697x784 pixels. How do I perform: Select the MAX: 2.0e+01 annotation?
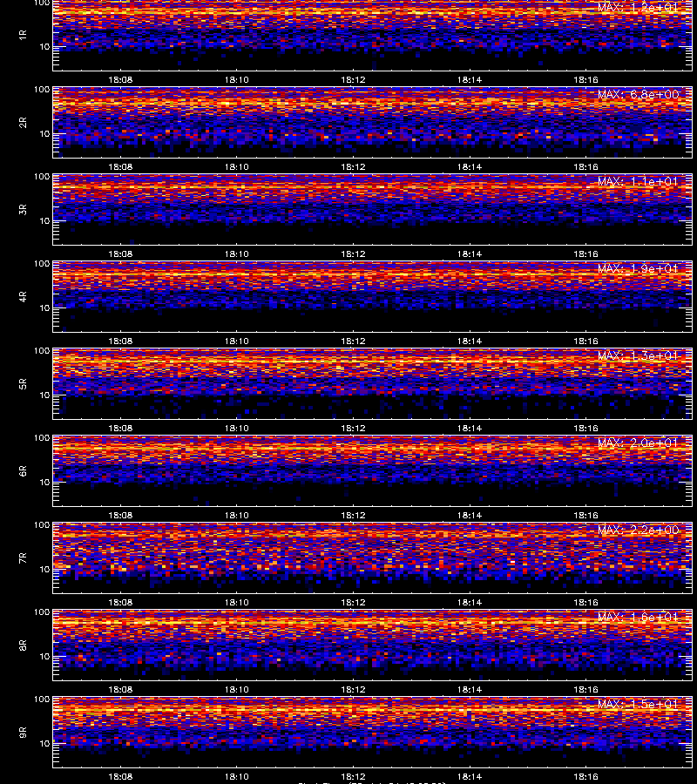(638, 443)
